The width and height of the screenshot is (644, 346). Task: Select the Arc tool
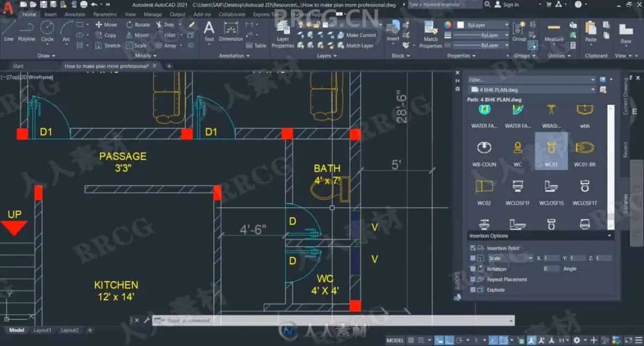tap(66, 32)
